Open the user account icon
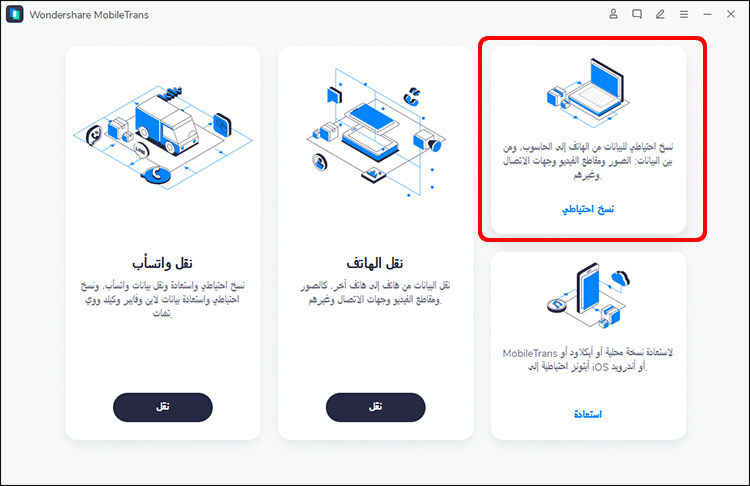750x486 pixels. click(613, 14)
